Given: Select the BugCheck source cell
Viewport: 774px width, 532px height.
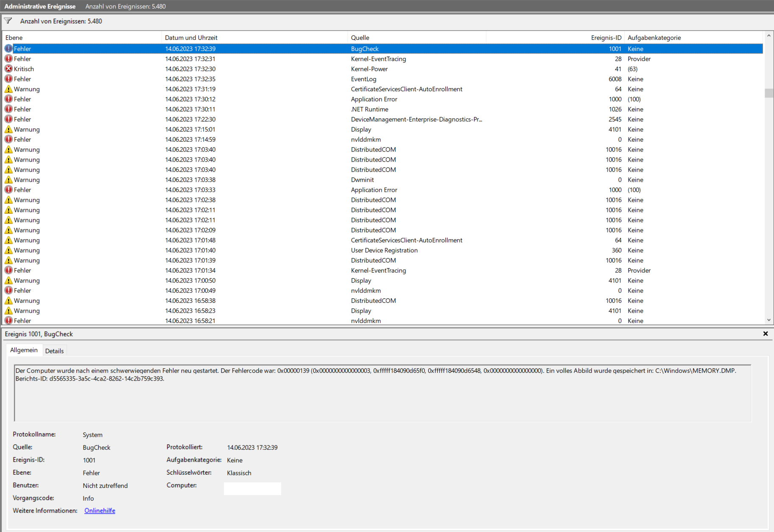Looking at the screenshot, I should (365, 49).
